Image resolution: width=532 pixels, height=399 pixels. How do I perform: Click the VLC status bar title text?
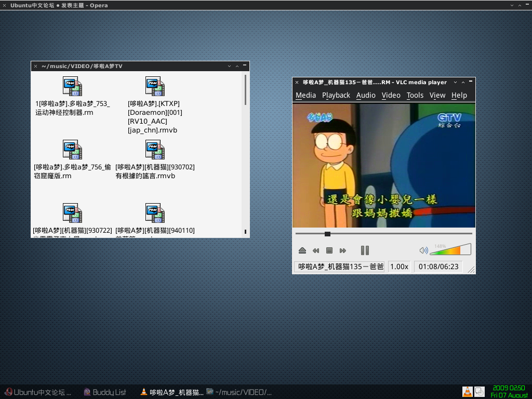[339, 267]
